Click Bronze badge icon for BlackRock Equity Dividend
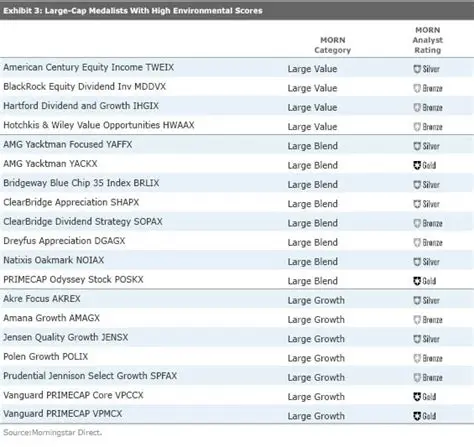This screenshot has height=447, width=474. click(417, 88)
